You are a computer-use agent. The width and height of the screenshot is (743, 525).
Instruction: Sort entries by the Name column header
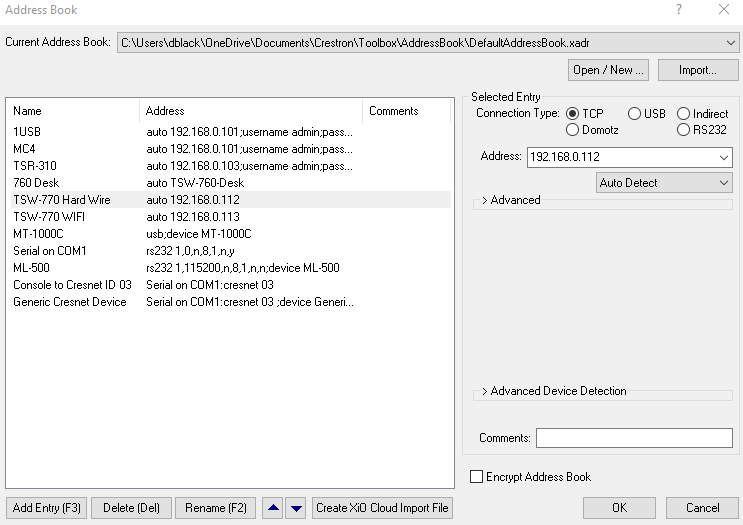pyautogui.click(x=72, y=111)
